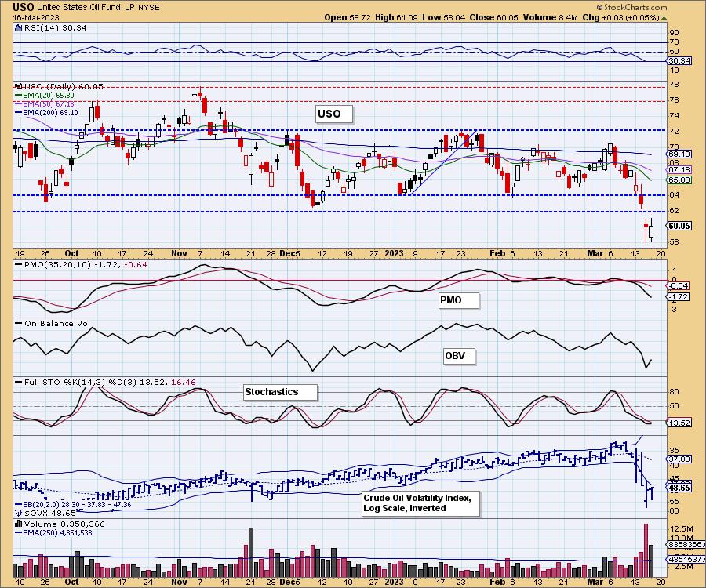
Task: Select the High 61.09 value
Action: pos(396,17)
